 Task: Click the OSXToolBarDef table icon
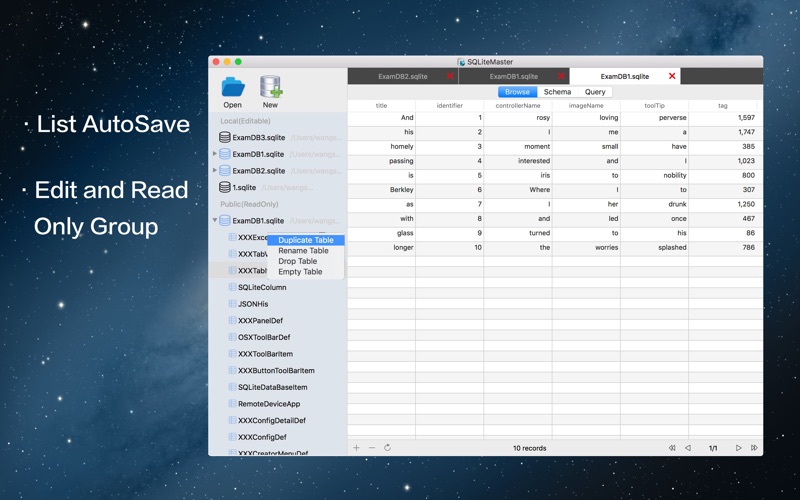[x=232, y=337]
